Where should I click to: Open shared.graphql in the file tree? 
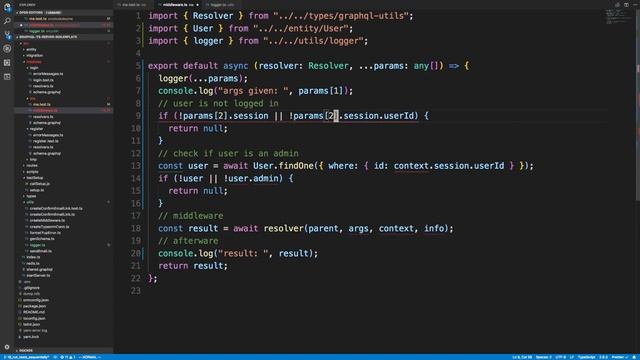coord(39,270)
